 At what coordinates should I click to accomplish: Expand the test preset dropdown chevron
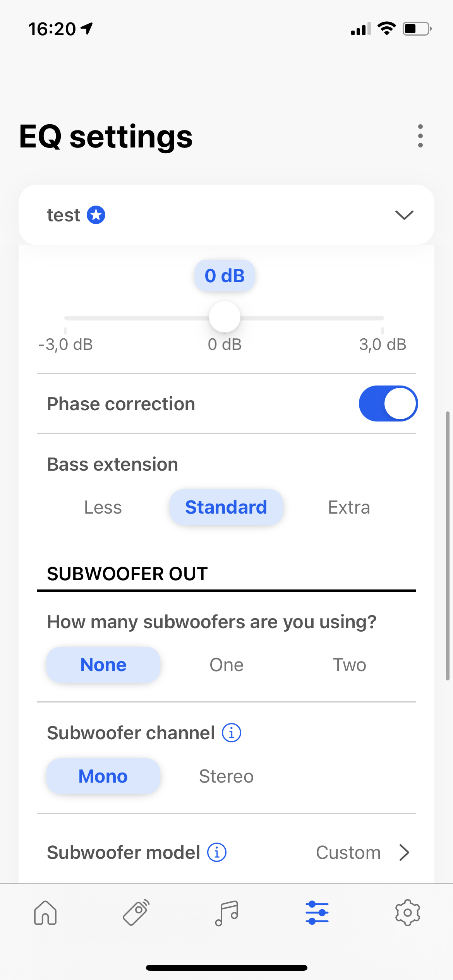404,215
